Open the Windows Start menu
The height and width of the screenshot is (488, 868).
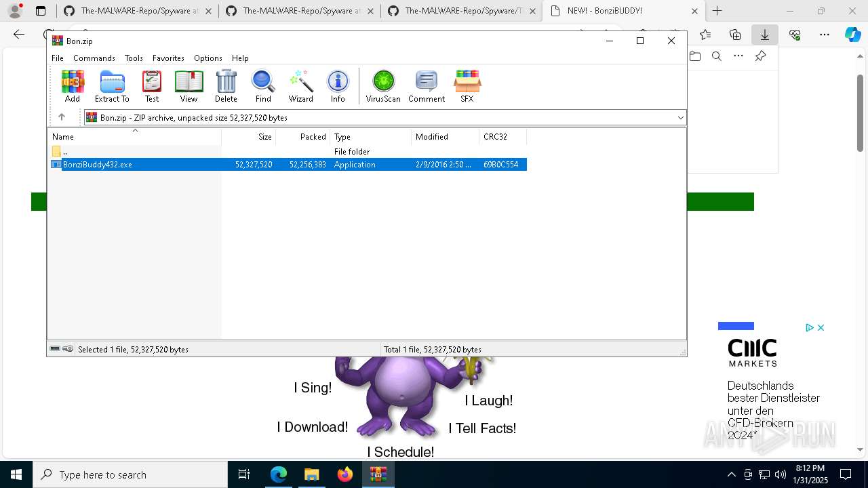coord(16,474)
